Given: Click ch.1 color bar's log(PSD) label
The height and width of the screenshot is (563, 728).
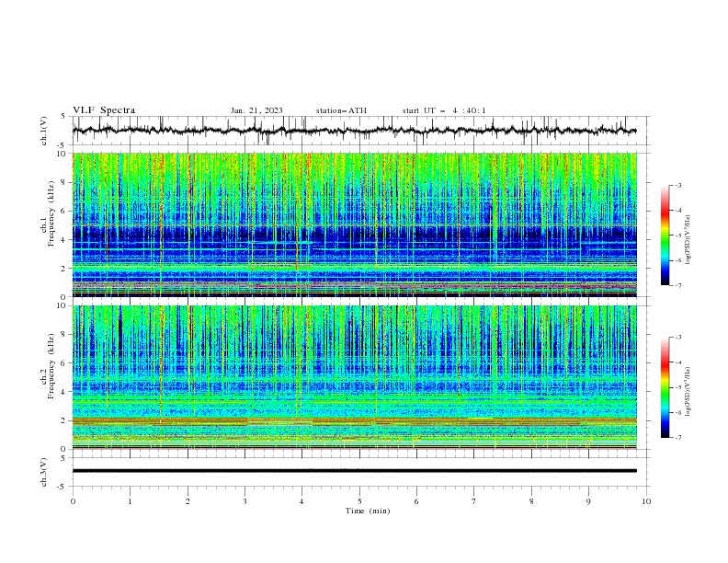Looking at the screenshot, I should coord(688,240).
